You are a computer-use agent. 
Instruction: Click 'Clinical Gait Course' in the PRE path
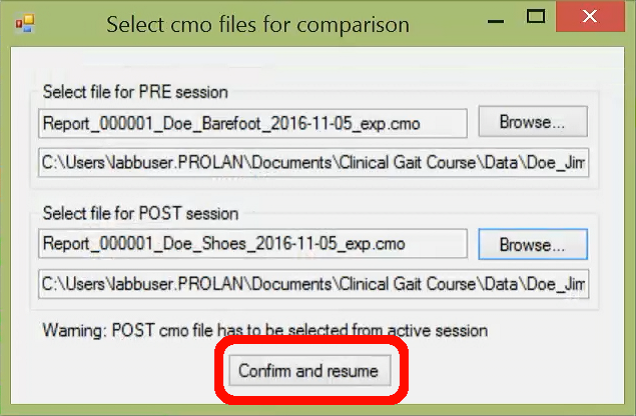pyautogui.click(x=407, y=163)
